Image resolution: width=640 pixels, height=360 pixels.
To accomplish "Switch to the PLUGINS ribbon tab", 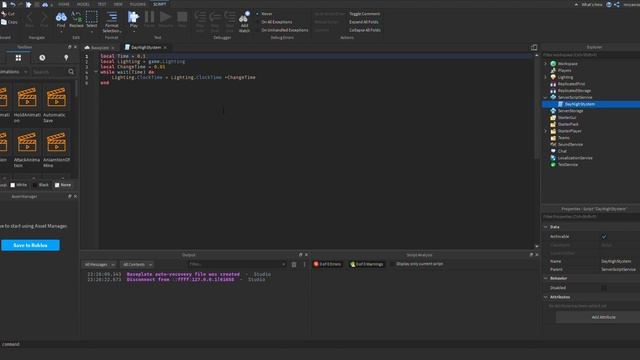I will click(138, 4).
